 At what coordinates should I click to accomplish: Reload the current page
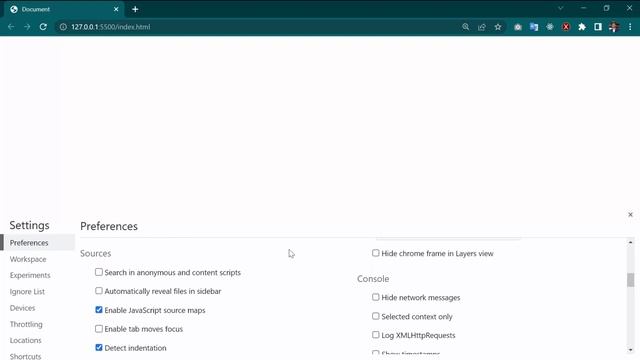[43, 27]
